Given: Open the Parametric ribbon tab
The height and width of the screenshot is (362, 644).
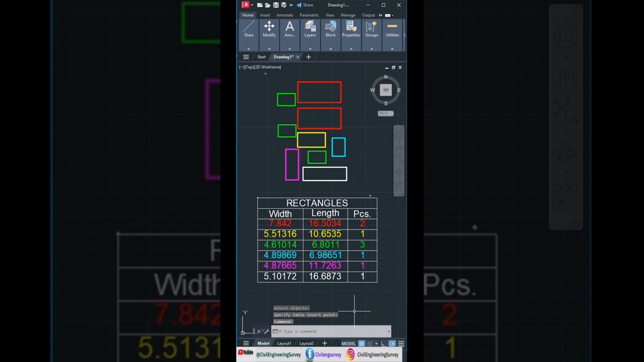Looking at the screenshot, I should coord(309,15).
